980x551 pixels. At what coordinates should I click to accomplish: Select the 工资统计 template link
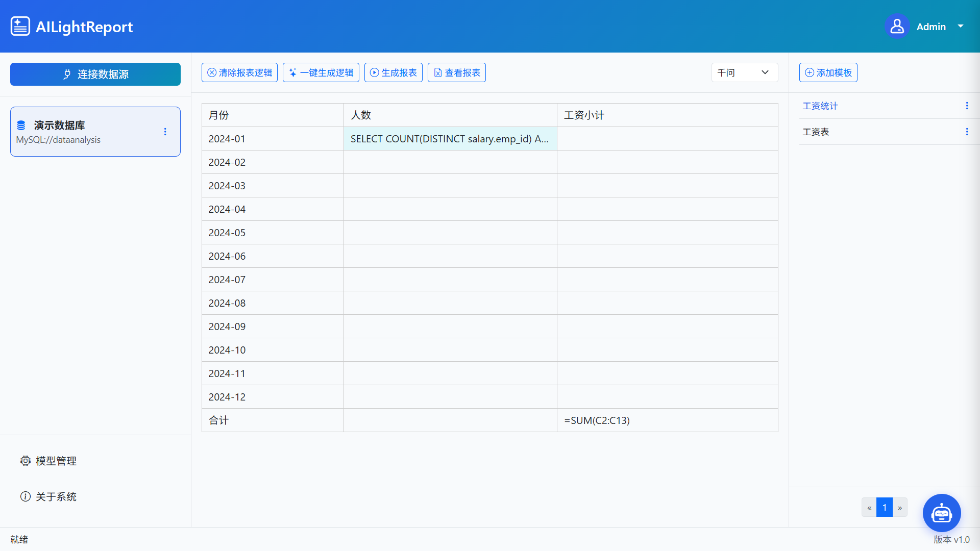819,106
